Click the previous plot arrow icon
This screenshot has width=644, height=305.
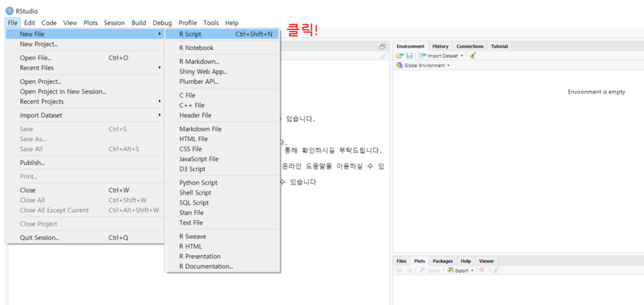(x=400, y=270)
